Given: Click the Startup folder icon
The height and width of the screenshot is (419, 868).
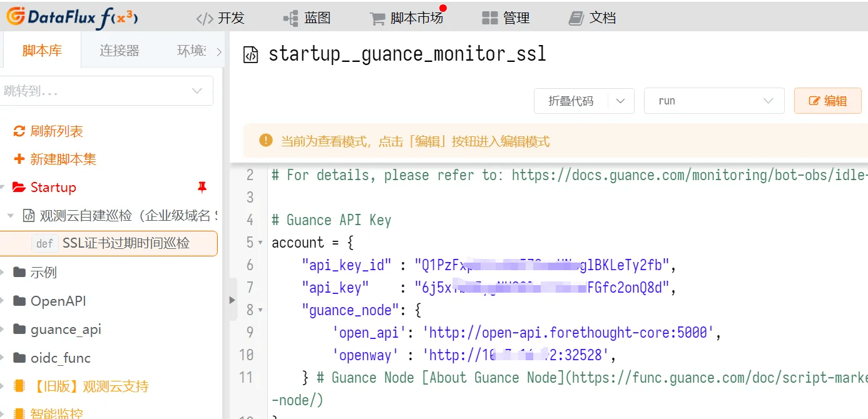Looking at the screenshot, I should [19, 187].
